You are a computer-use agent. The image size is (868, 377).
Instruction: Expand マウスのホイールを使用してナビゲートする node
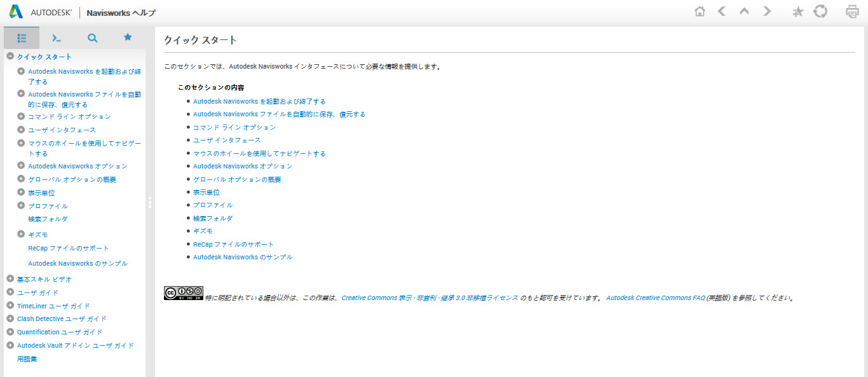tap(21, 143)
